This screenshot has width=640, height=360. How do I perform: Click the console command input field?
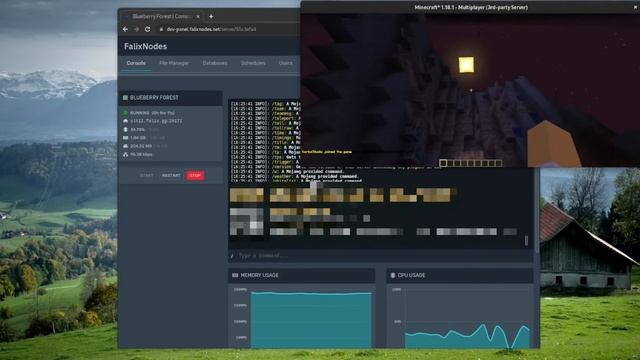(x=380, y=256)
